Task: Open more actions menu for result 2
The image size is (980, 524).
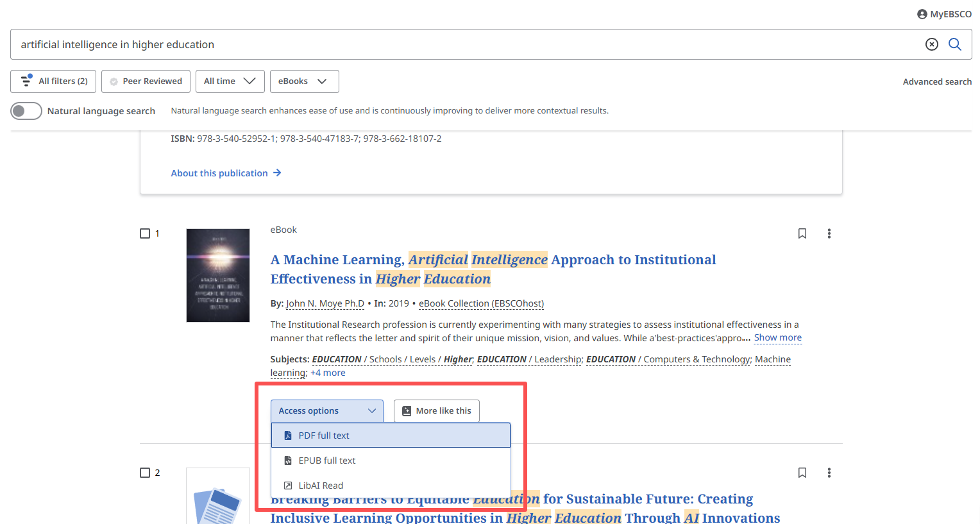Action: [x=829, y=473]
